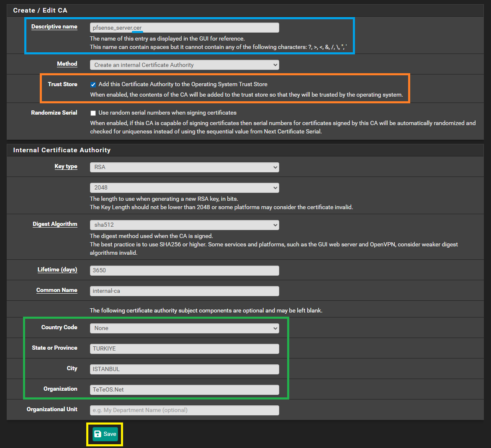This screenshot has width=491, height=448.
Task: Click 'Add this Certificate Authority to the Operating System Trust Store' text
Action: (183, 84)
